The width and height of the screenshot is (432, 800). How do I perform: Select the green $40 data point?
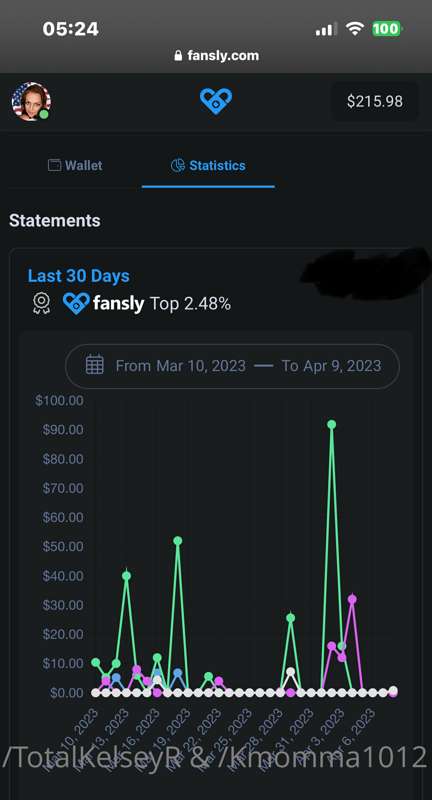(126, 576)
